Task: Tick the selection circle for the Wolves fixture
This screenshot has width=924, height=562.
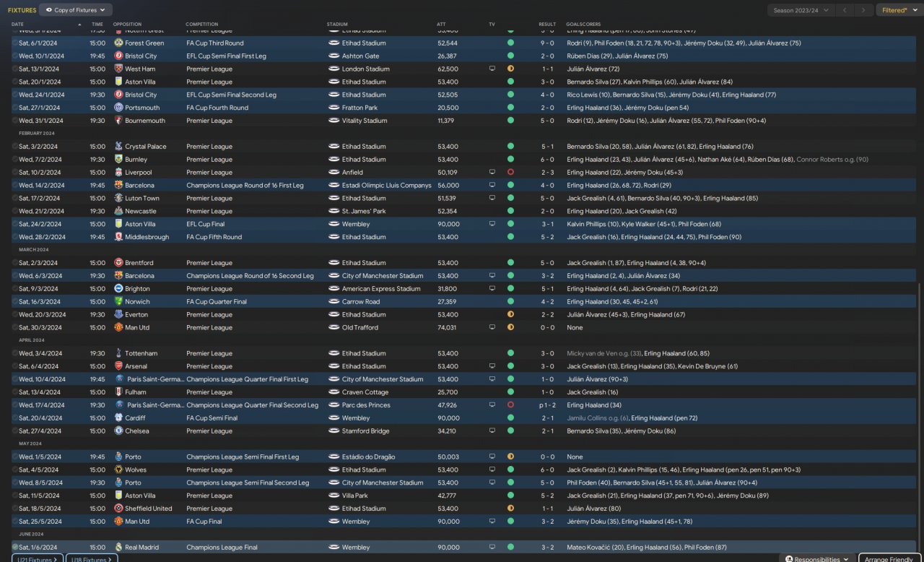Action: (15, 470)
